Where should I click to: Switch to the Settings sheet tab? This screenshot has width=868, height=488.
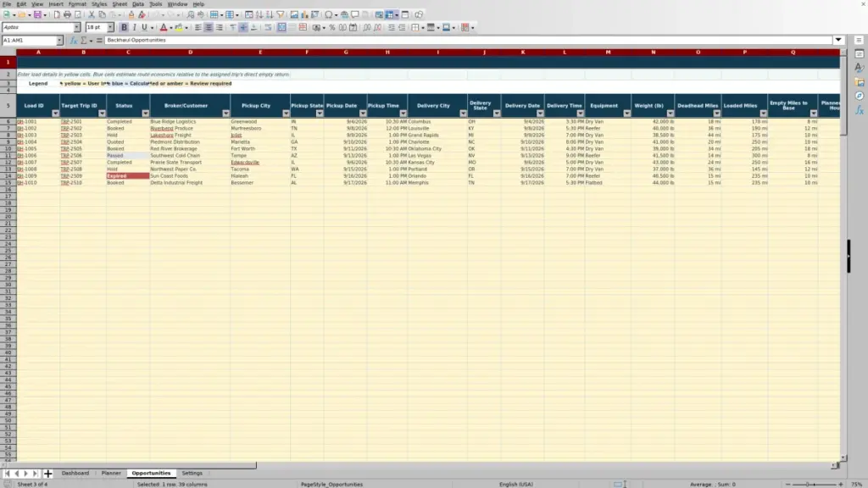click(192, 473)
